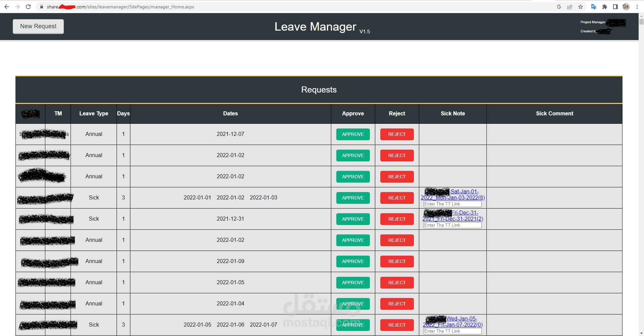
Task: Bookmark the page using the star icon
Action: point(581,7)
